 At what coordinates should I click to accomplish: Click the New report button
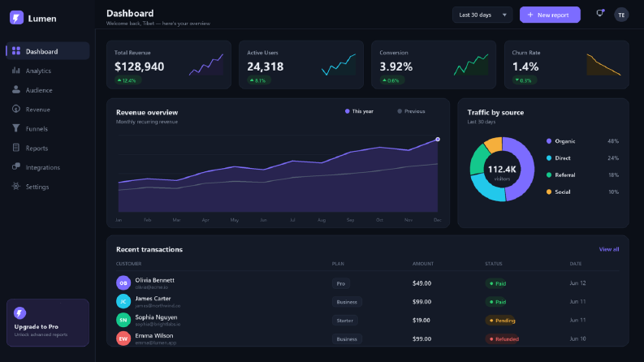(x=550, y=15)
